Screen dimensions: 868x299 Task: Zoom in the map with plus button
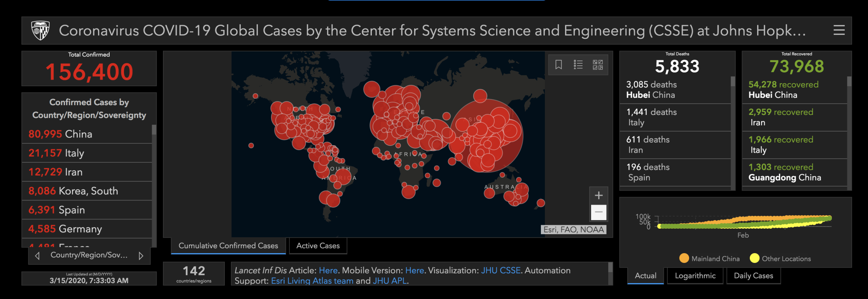click(599, 195)
